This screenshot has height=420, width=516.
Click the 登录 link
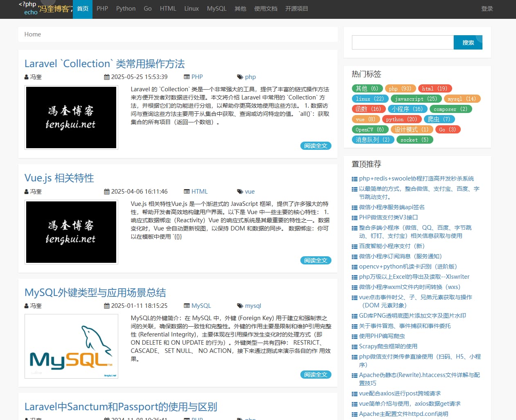(x=487, y=9)
